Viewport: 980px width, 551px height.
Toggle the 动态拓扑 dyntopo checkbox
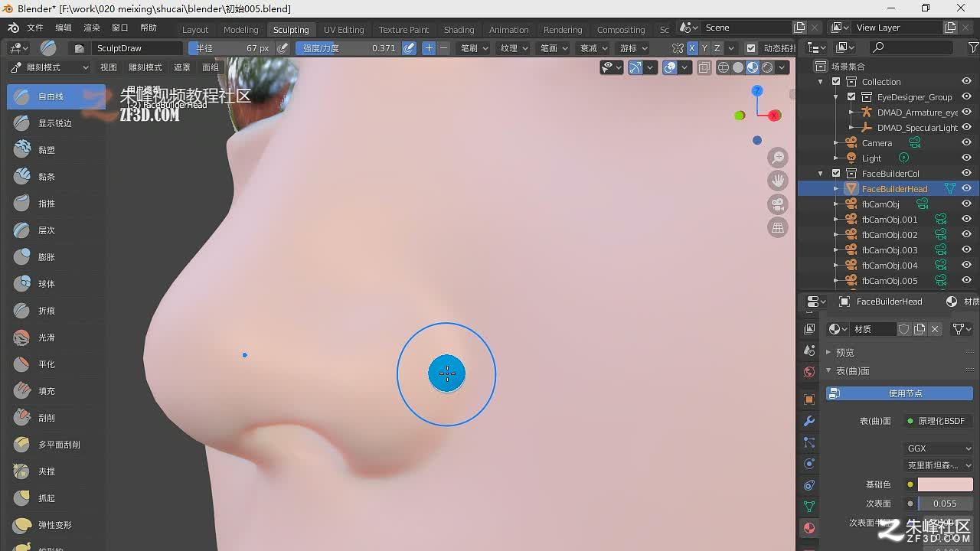pyautogui.click(x=751, y=48)
